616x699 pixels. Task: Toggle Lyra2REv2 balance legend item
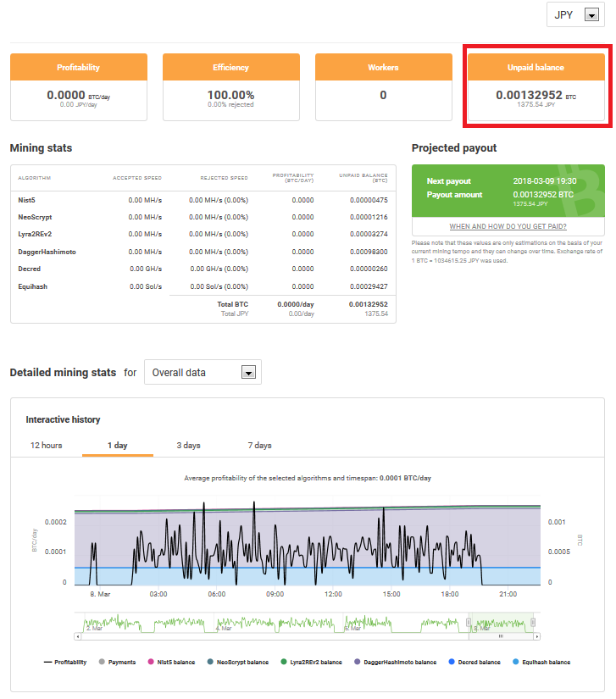(x=312, y=662)
